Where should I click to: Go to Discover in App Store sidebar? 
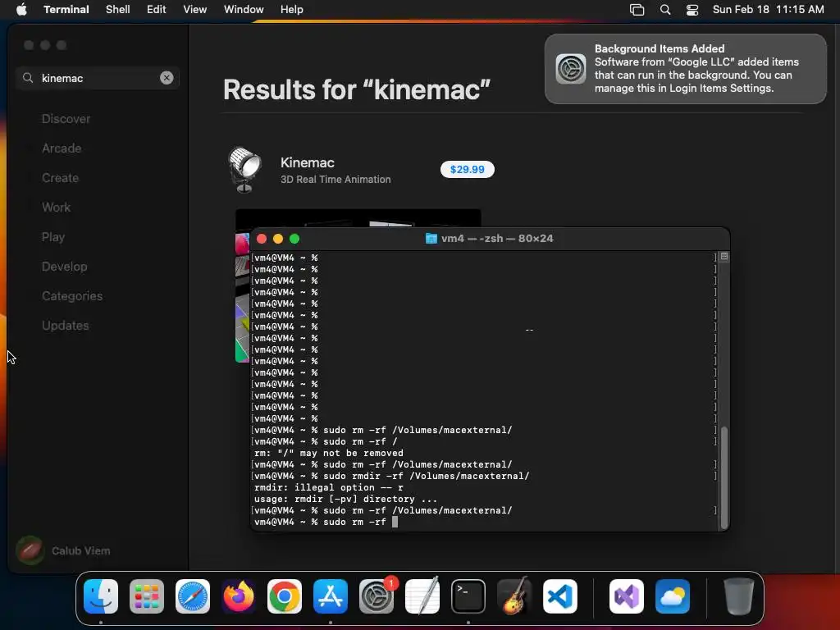pos(66,119)
